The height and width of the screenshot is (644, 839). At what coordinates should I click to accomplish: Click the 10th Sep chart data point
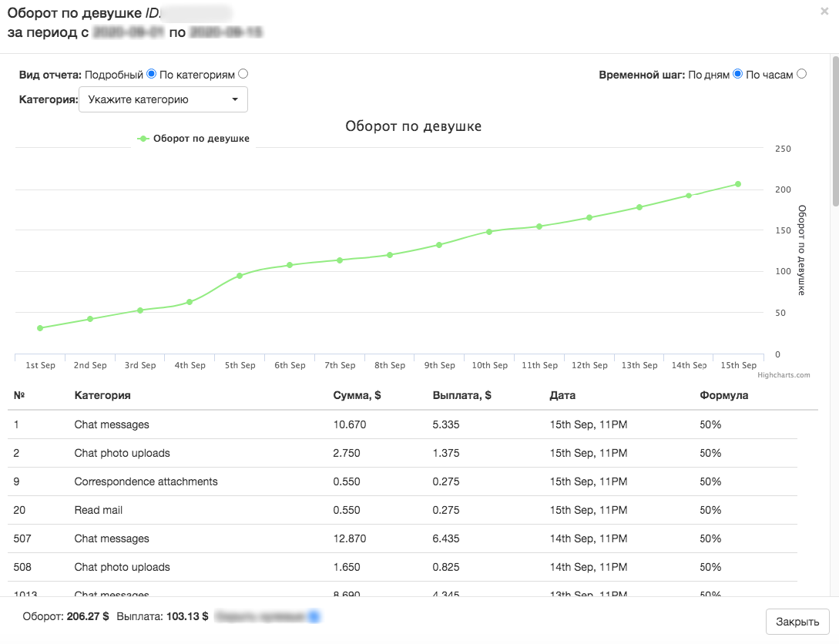[489, 232]
